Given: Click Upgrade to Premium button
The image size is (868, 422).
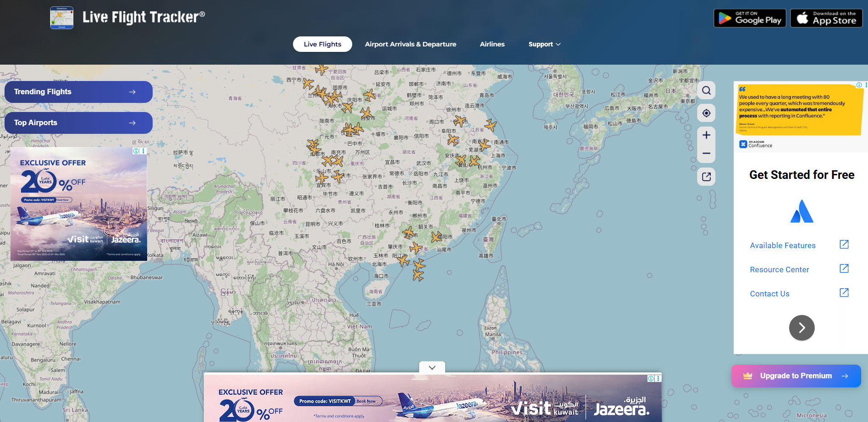Looking at the screenshot, I should coord(796,376).
